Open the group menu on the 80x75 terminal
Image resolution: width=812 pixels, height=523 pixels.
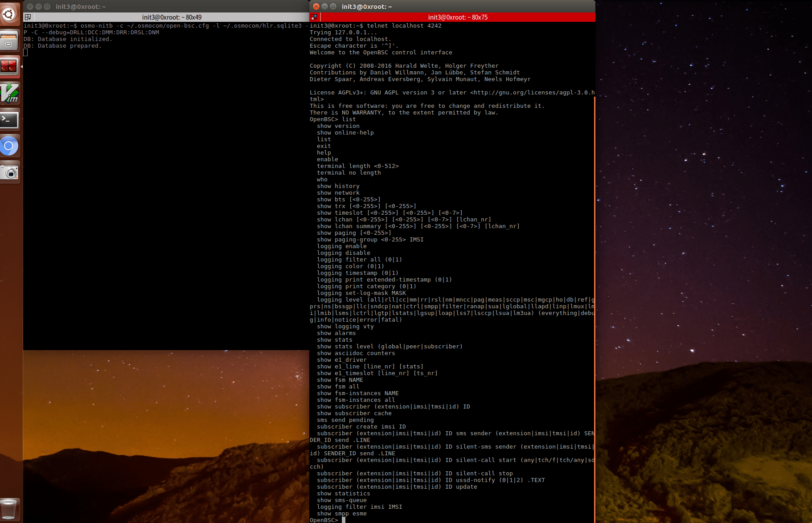(x=314, y=17)
